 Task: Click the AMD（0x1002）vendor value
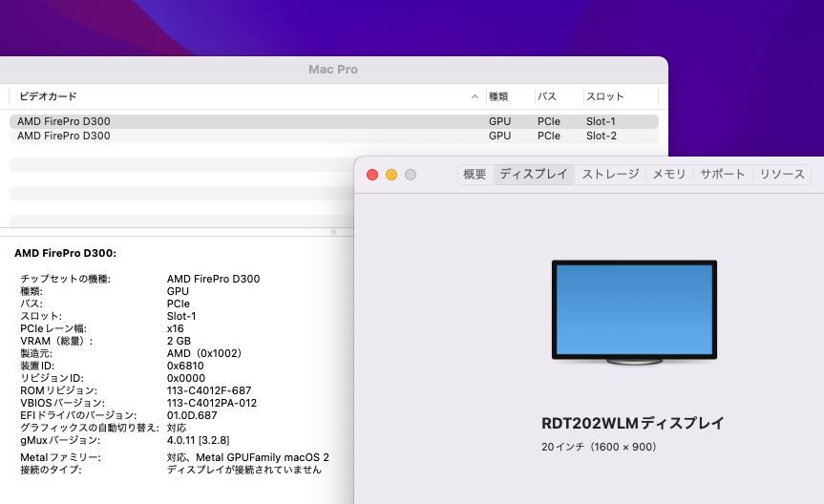tap(204, 353)
